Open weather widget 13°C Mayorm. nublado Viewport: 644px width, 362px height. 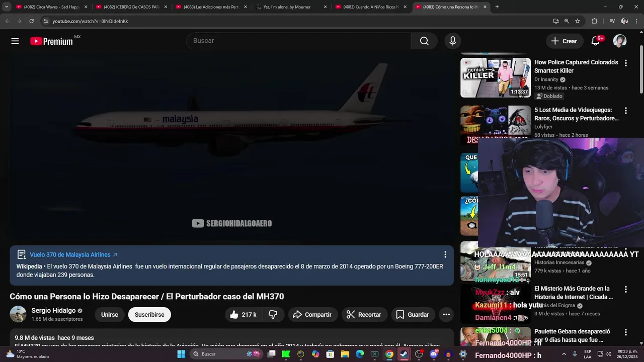coord(28,354)
